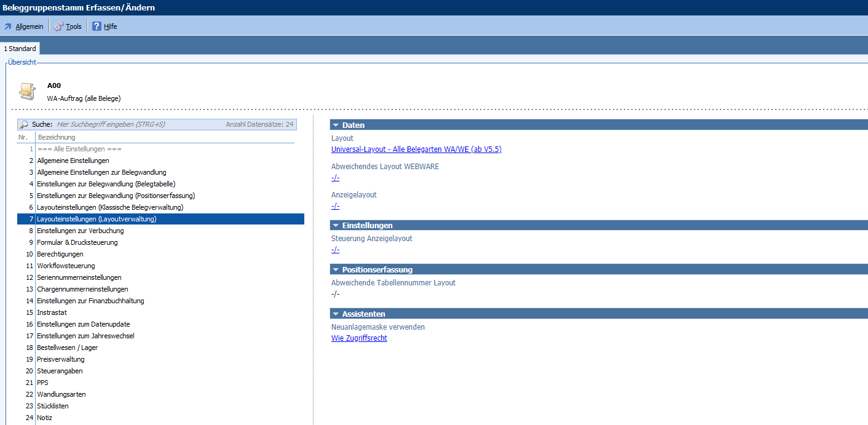
Task: Collapse the Daten section
Action: (x=336, y=125)
